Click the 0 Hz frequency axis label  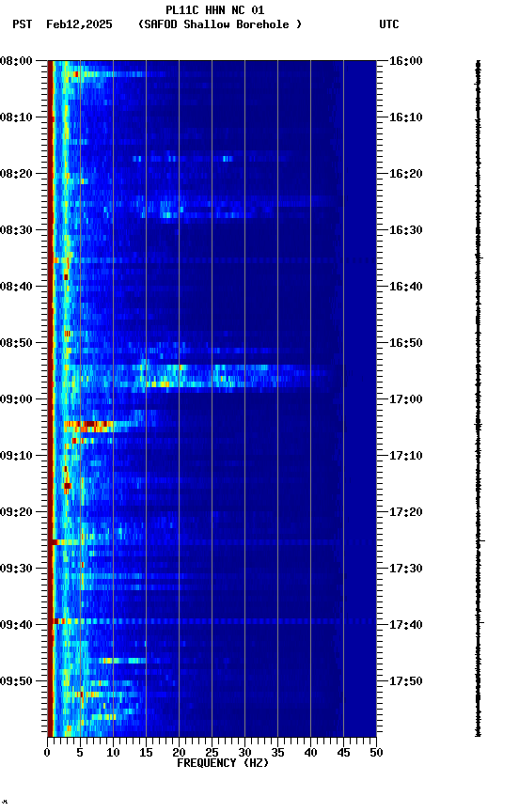click(x=48, y=753)
